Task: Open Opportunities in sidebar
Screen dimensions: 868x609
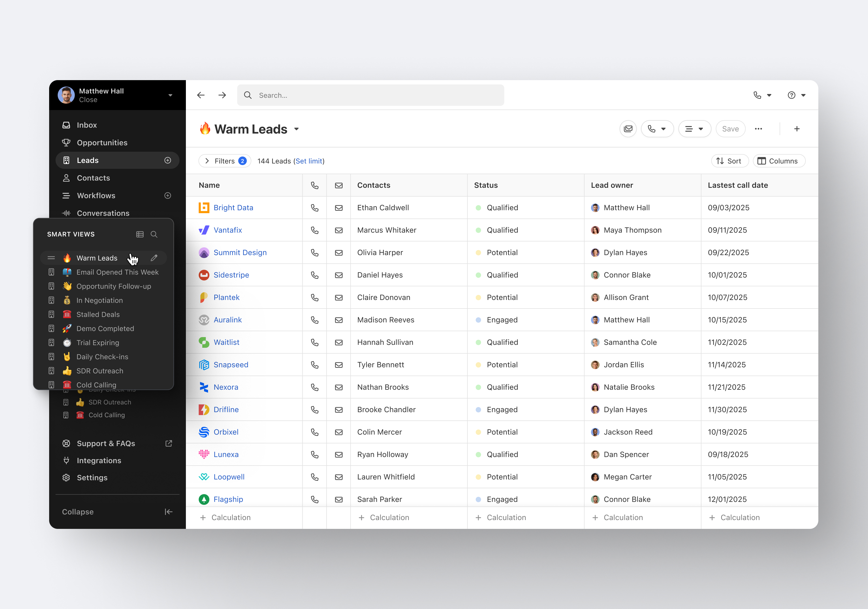Action: point(102,143)
